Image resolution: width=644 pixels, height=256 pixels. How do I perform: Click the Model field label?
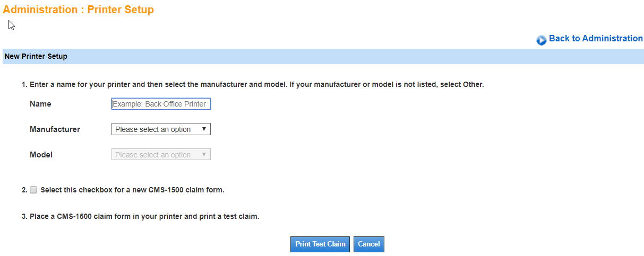(41, 155)
